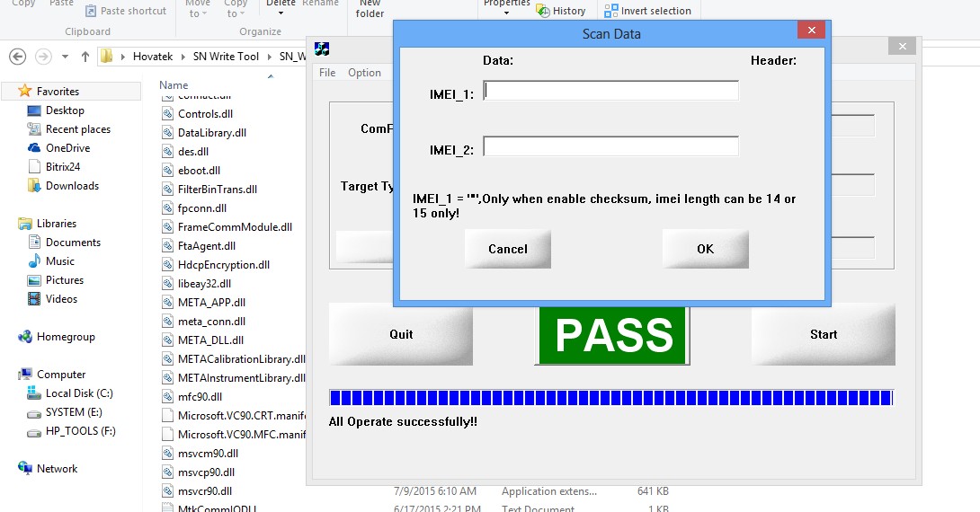Expand the arrow after Hovatek breadcrumb
The image size is (980, 512).
pyautogui.click(x=183, y=57)
